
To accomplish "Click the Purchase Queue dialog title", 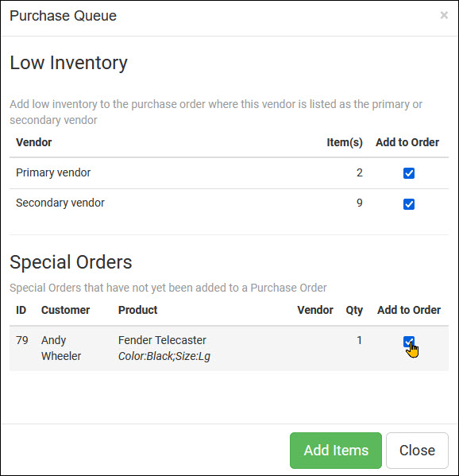I will 63,16.
